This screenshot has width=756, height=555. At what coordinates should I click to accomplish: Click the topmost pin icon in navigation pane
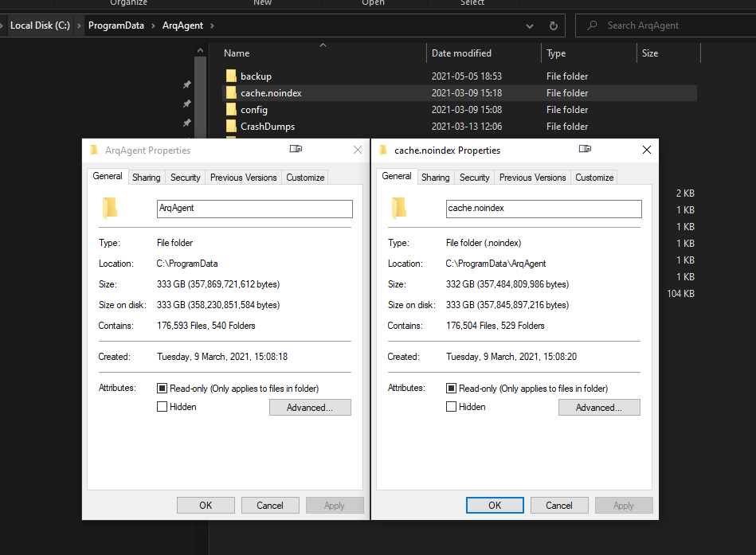[x=186, y=84]
